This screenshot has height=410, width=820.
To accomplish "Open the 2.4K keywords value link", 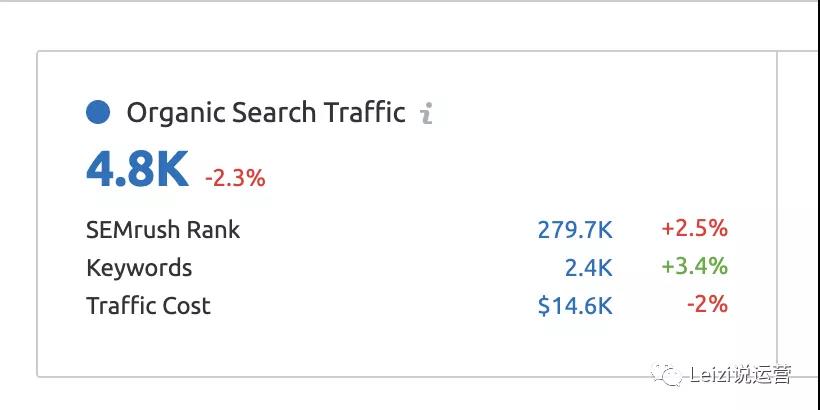I will (588, 268).
